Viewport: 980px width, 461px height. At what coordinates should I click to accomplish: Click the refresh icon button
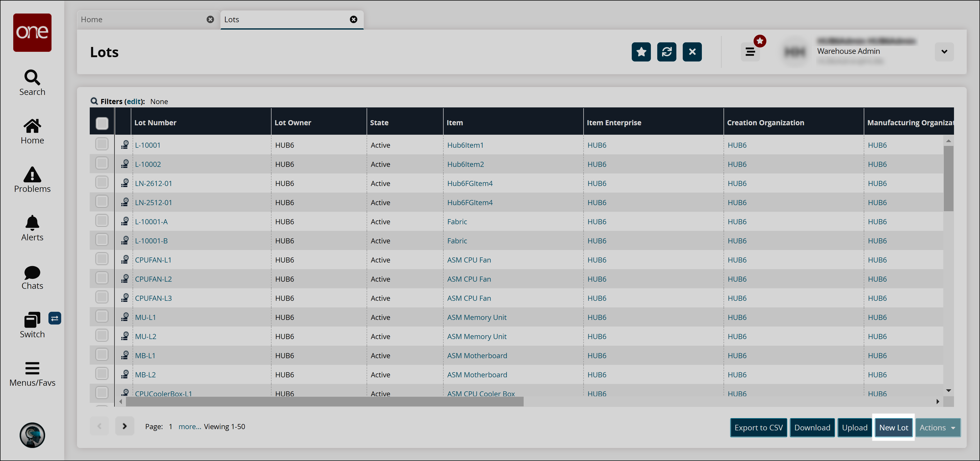(x=666, y=52)
